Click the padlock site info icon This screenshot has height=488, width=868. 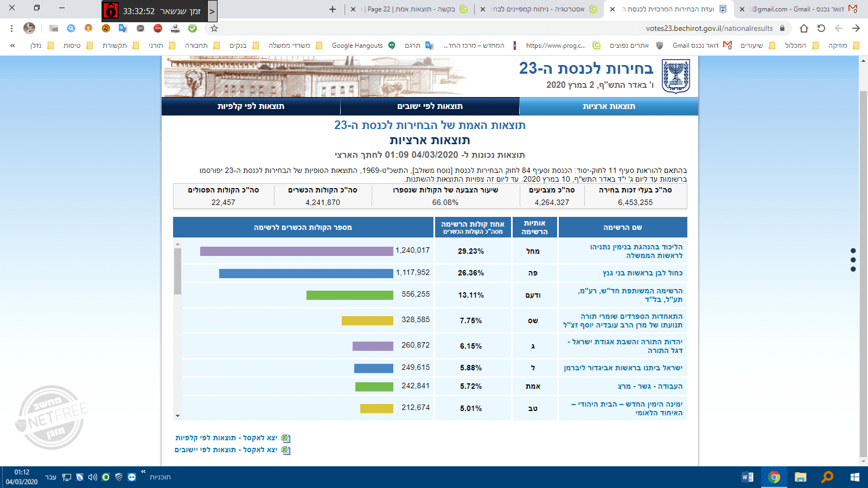tap(782, 28)
